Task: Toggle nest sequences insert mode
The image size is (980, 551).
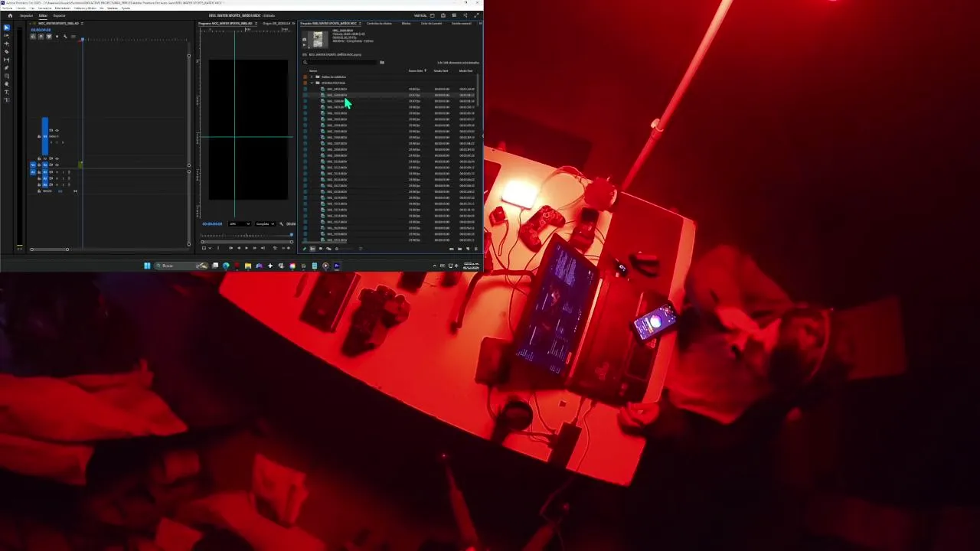Action: (33, 37)
